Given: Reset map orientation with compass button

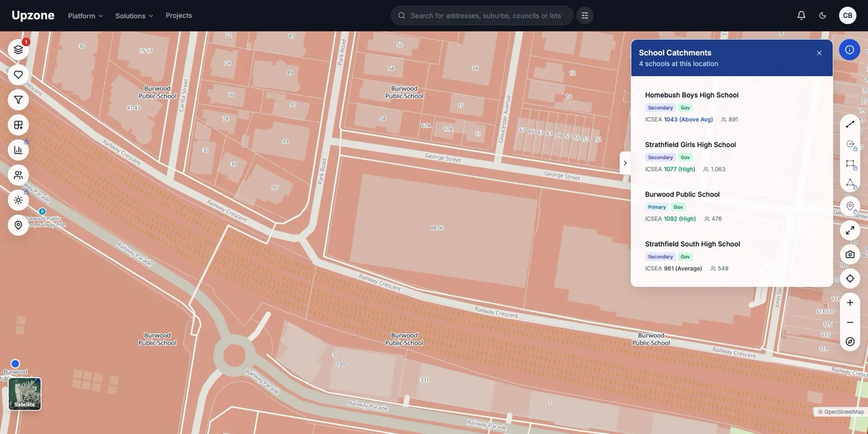Looking at the screenshot, I should pos(850,342).
